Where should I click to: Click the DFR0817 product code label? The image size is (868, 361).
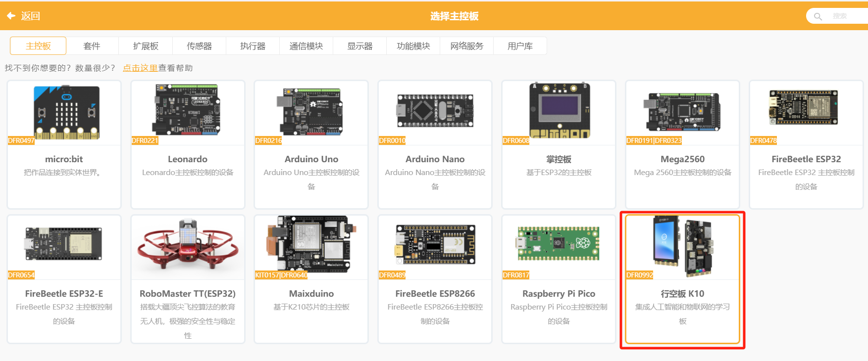tap(516, 275)
